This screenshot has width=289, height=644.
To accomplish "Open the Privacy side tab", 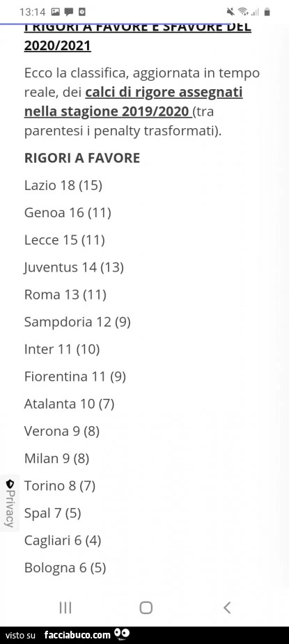I will [x=10, y=503].
